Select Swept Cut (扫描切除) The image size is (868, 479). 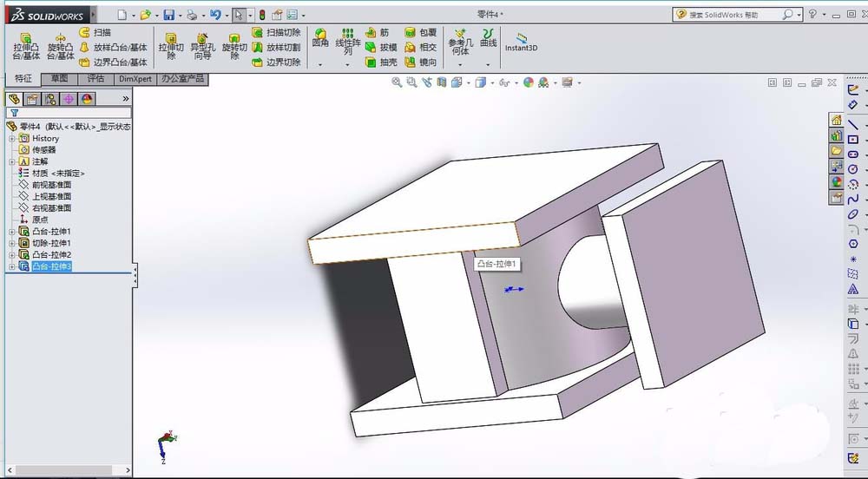[x=276, y=33]
